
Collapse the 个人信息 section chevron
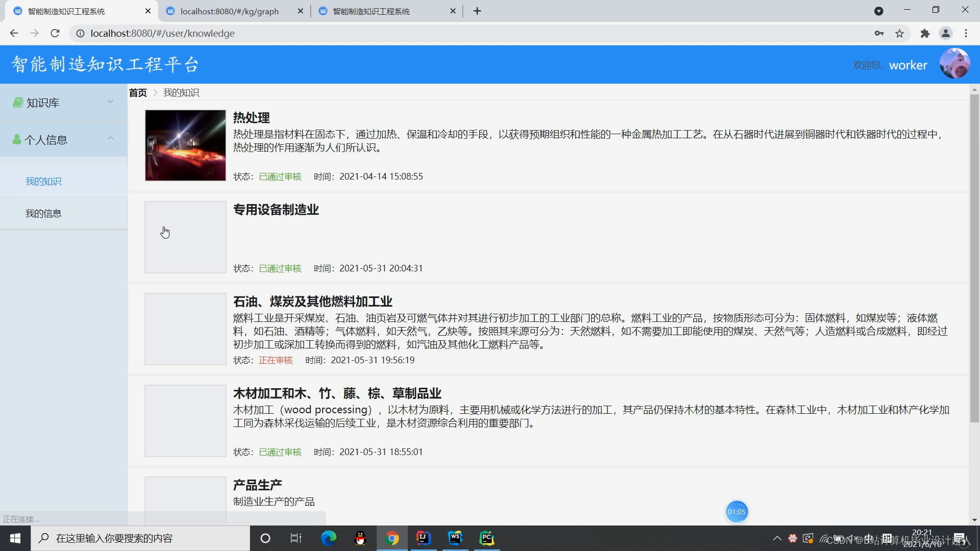[x=111, y=139]
